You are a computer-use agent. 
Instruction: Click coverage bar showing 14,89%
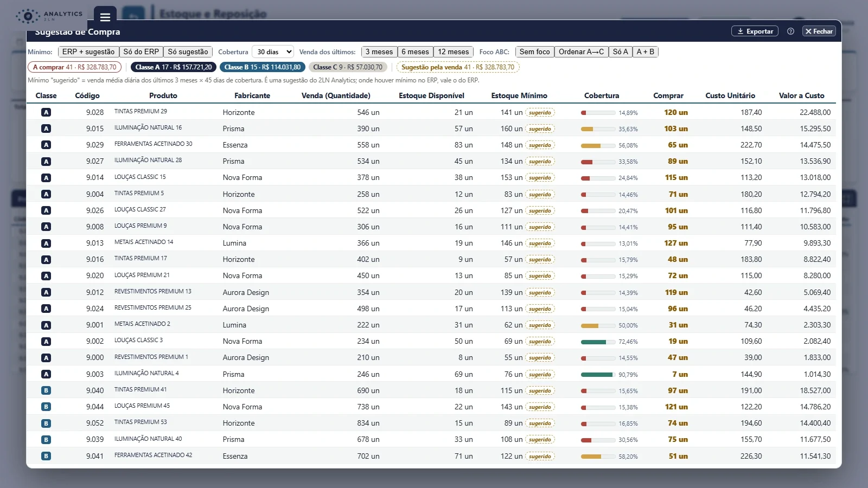point(598,113)
